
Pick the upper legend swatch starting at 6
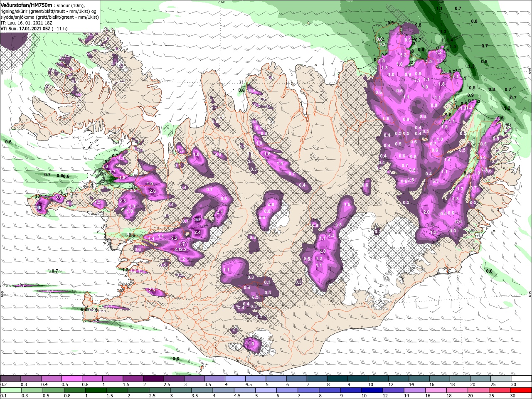point(296,379)
